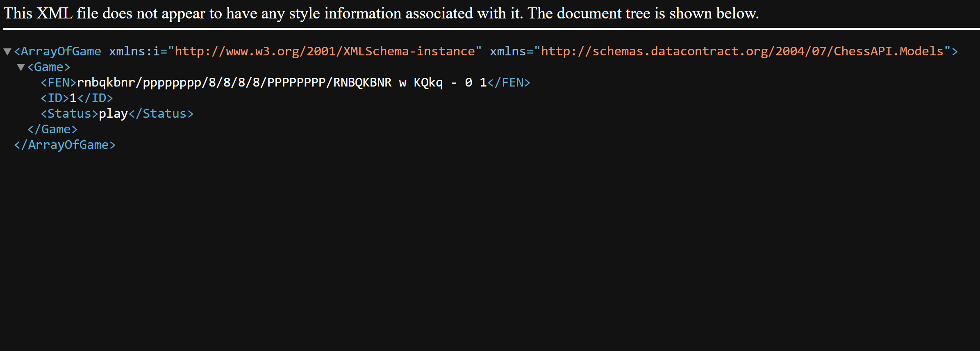The width and height of the screenshot is (980, 351).
Task: Collapse the Game node disclosure triangle
Action: coord(21,67)
